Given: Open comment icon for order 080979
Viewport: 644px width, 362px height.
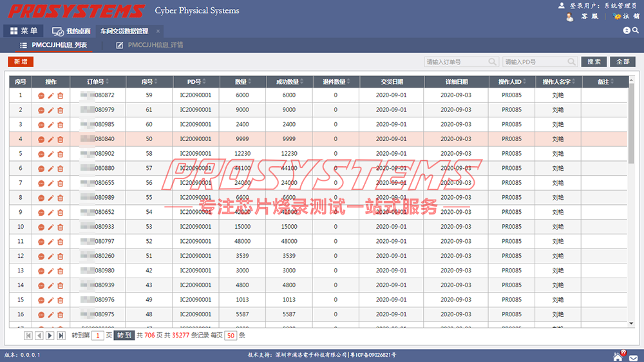Looking at the screenshot, I should click(41, 111).
